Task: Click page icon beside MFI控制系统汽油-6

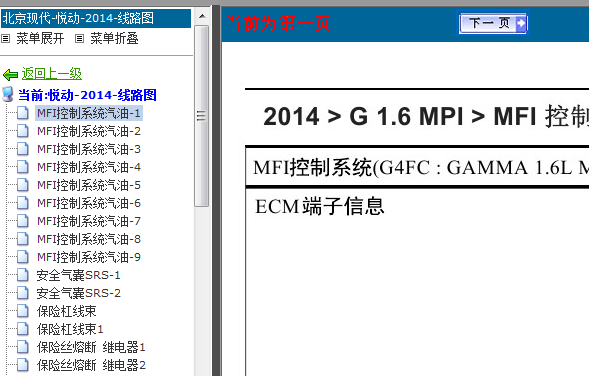Action: (x=23, y=203)
